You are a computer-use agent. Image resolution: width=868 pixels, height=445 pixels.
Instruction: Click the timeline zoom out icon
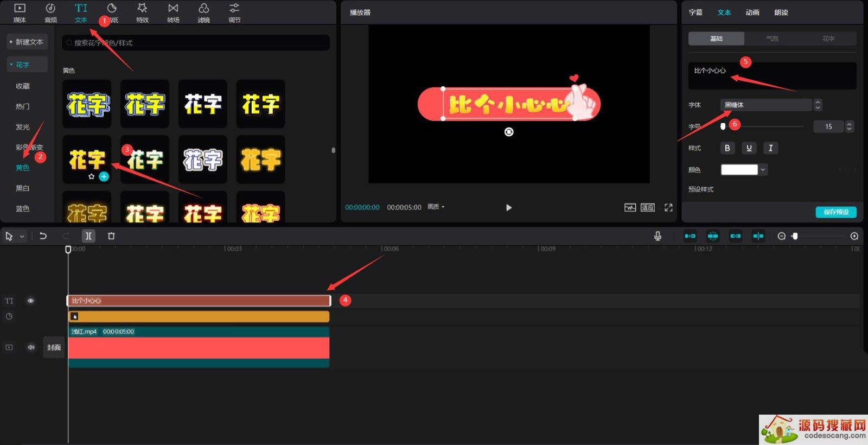point(781,236)
